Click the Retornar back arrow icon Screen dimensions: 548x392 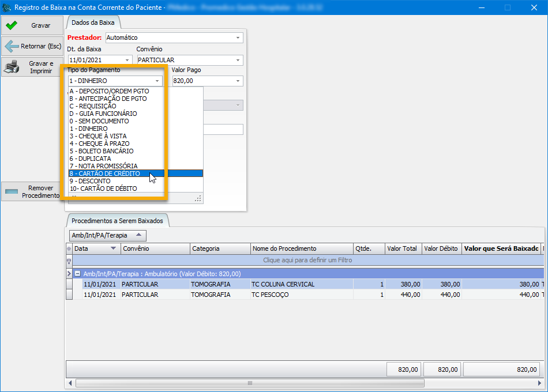click(x=12, y=46)
